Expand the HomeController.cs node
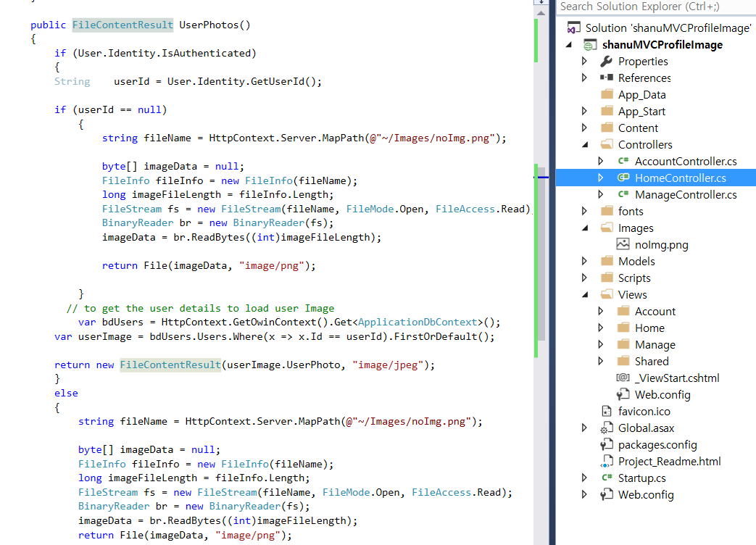Image resolution: width=756 pixels, height=545 pixels. pos(601,178)
